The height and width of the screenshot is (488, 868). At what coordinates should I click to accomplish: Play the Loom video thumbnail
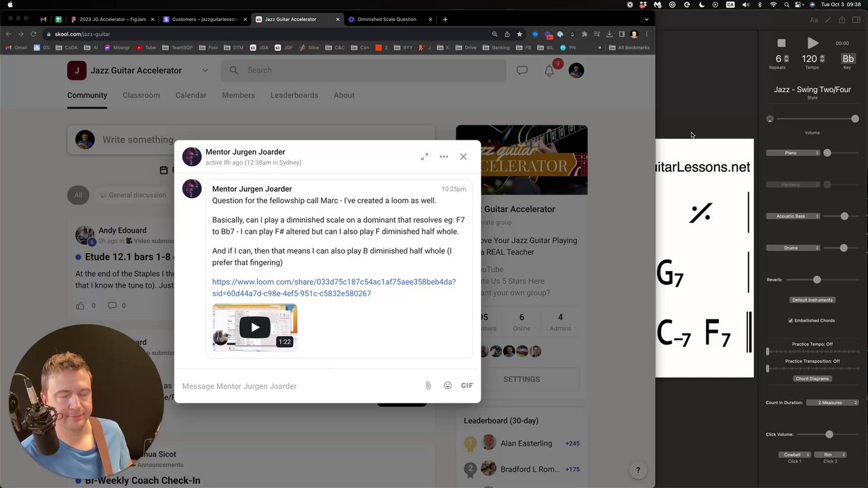(x=254, y=327)
